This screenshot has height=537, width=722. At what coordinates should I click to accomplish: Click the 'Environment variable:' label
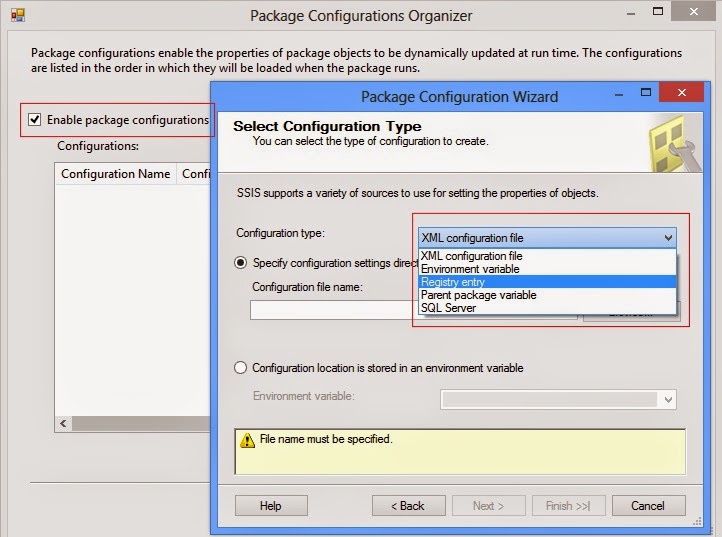point(304,396)
